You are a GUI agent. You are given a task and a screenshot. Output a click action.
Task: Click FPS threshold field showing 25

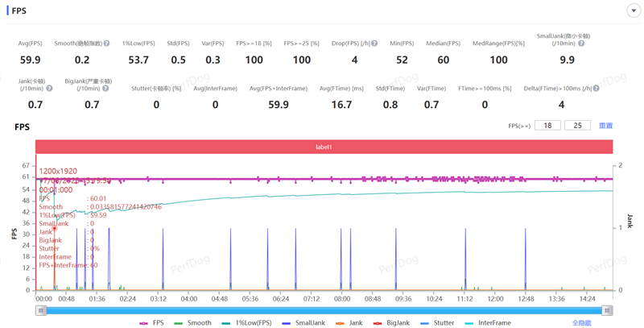(577, 126)
